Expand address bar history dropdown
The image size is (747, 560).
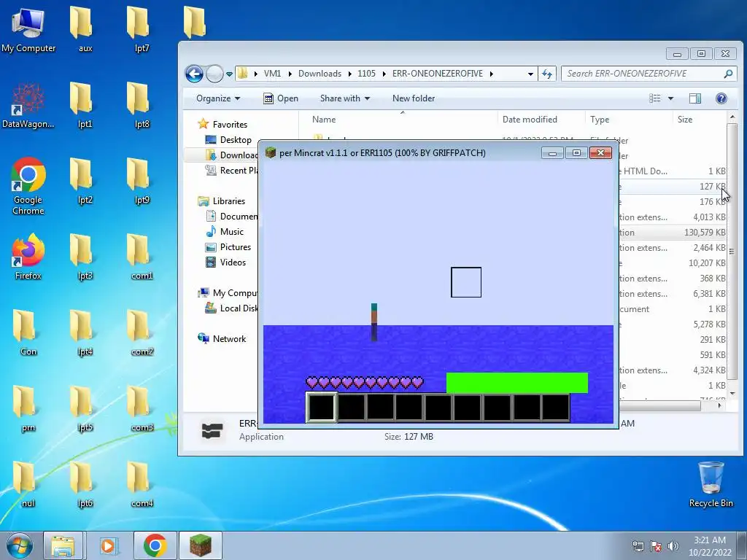tap(530, 74)
